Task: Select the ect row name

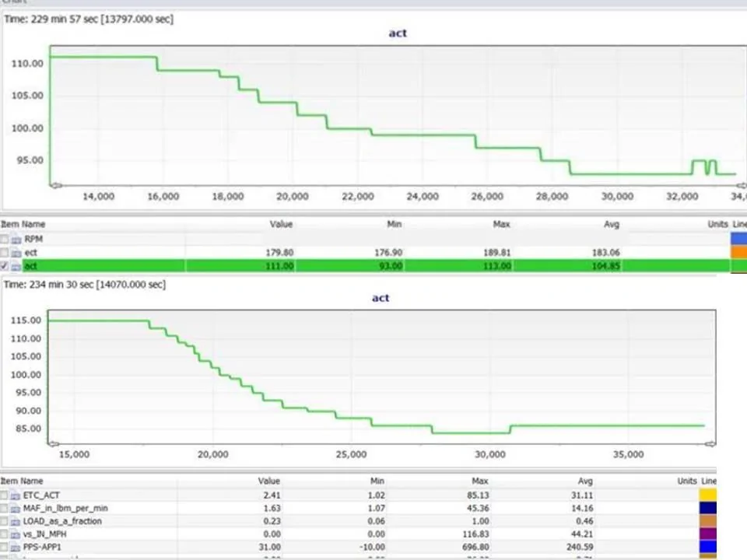Action: pyautogui.click(x=30, y=253)
